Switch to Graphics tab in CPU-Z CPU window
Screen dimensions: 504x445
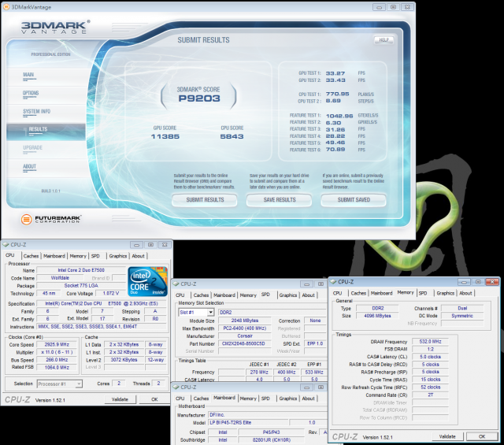point(118,256)
